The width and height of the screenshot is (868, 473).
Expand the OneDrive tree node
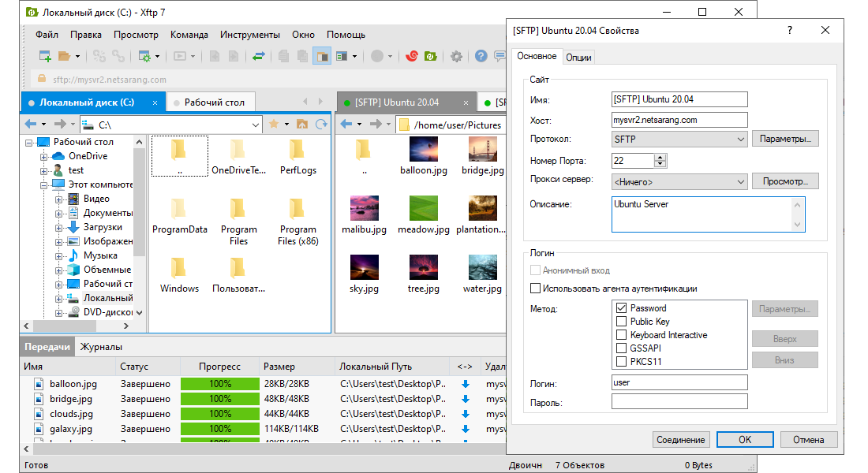coord(43,157)
